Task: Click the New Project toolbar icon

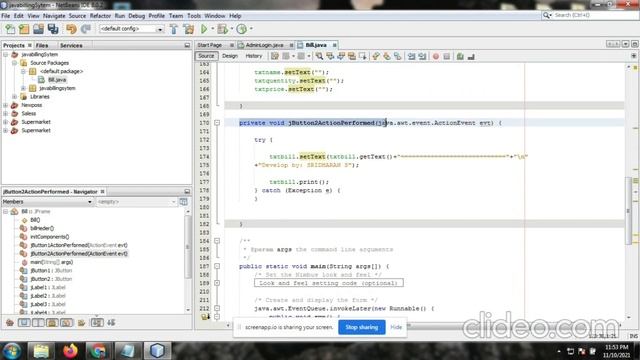Action: click(24, 29)
